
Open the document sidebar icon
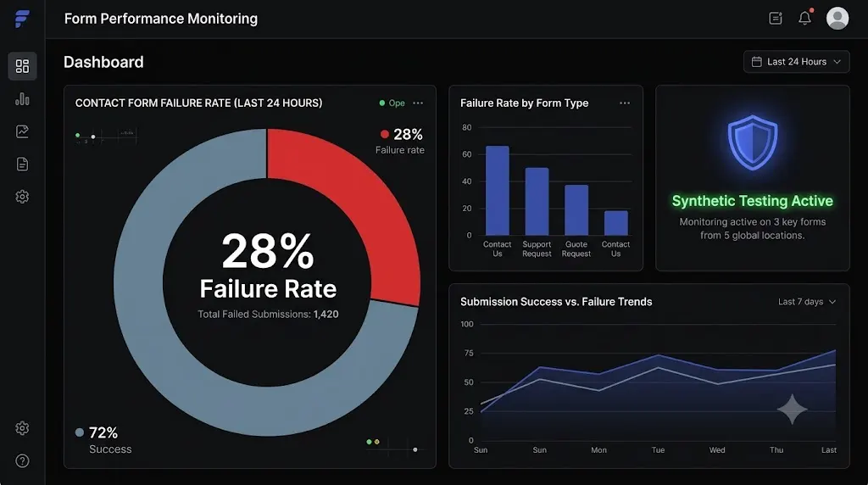22,164
